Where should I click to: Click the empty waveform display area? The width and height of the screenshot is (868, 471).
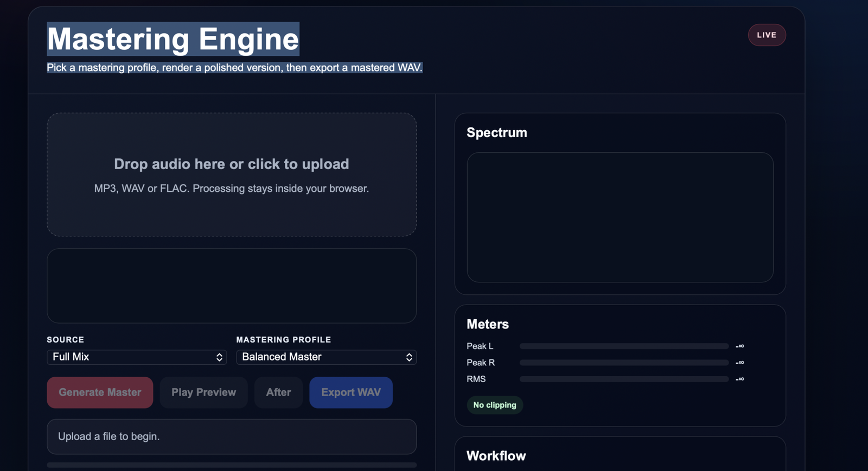point(232,286)
